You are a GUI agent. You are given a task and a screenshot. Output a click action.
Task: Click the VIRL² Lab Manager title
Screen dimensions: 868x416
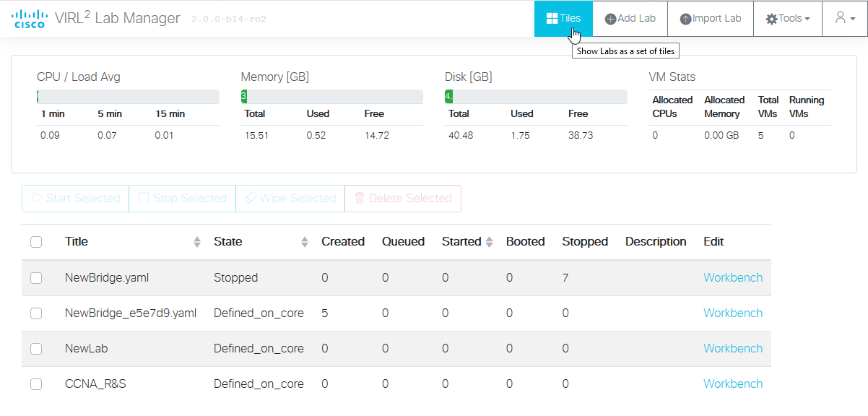click(118, 17)
